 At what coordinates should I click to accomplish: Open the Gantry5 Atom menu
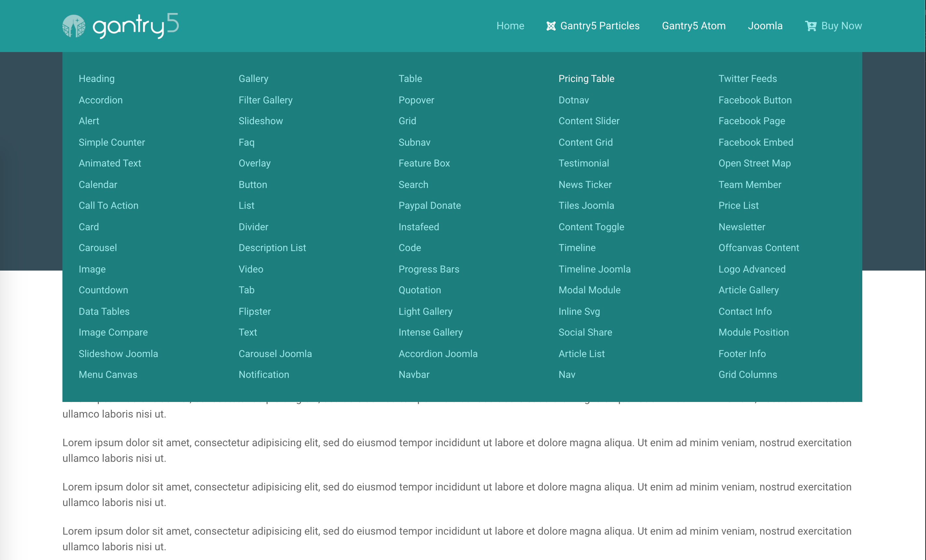[x=694, y=26]
